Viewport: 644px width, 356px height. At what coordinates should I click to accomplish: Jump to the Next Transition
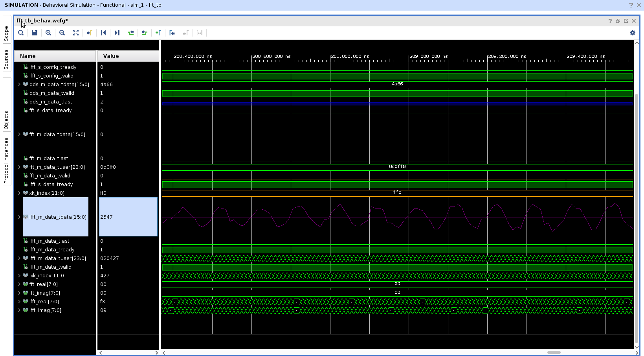coord(144,33)
